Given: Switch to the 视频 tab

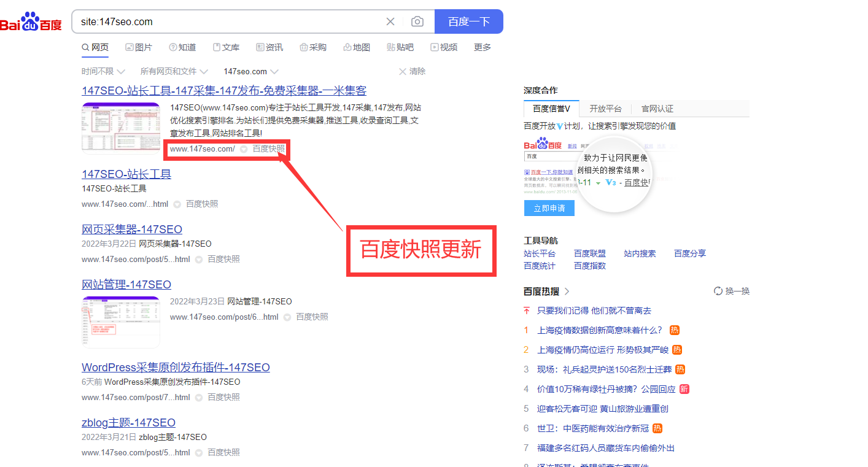Looking at the screenshot, I should click(x=444, y=47).
